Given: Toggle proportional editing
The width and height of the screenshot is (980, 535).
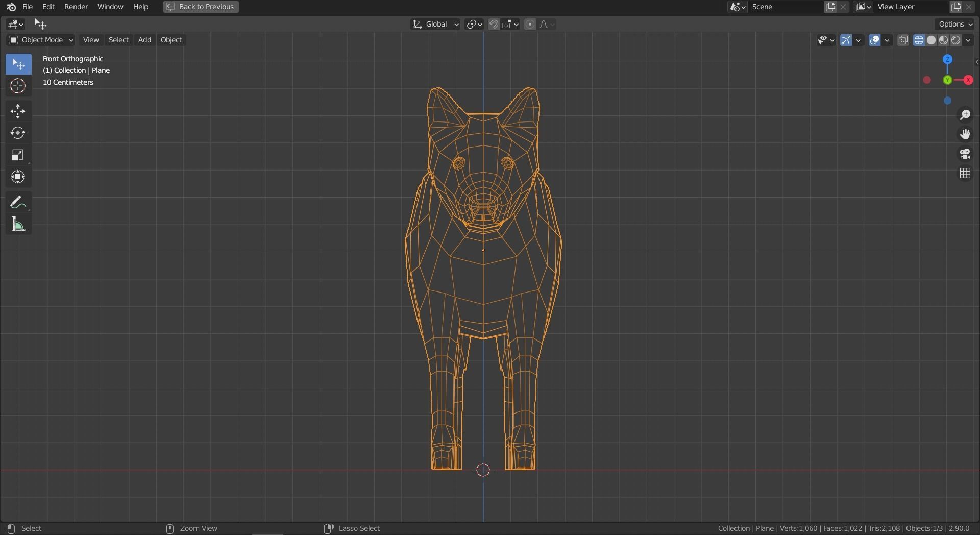Looking at the screenshot, I should click(530, 24).
